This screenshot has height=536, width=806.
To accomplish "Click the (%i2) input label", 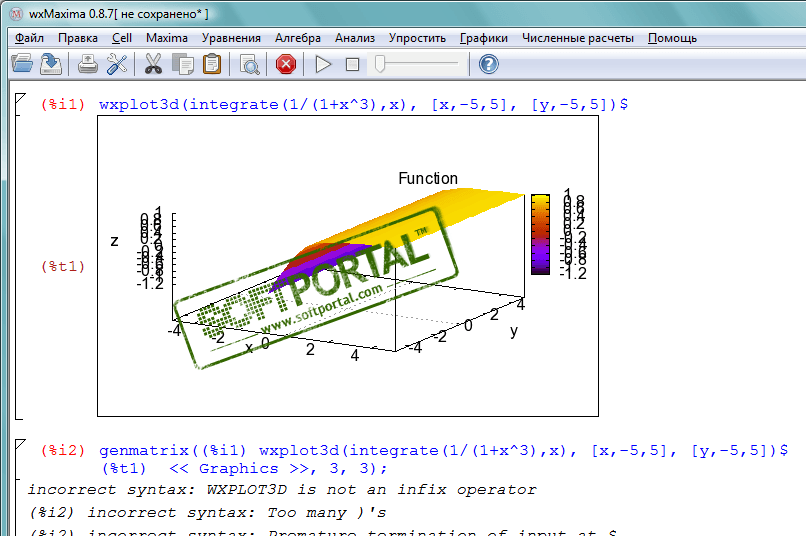I will tap(63, 450).
